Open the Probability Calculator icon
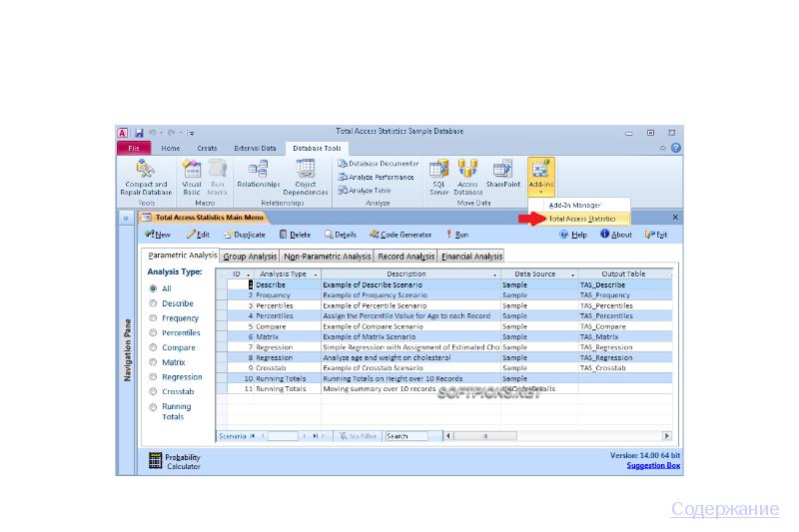Screen dimensions: 799x532 155,460
